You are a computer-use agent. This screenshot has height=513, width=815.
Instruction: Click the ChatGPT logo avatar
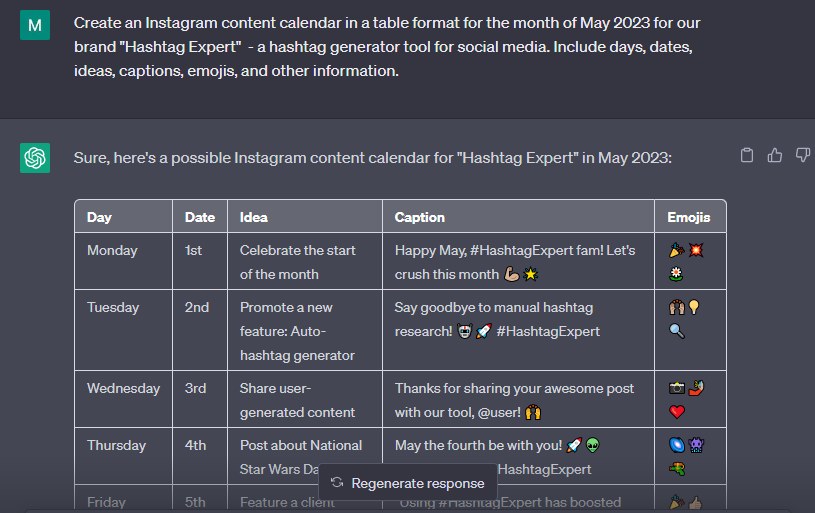pos(35,157)
